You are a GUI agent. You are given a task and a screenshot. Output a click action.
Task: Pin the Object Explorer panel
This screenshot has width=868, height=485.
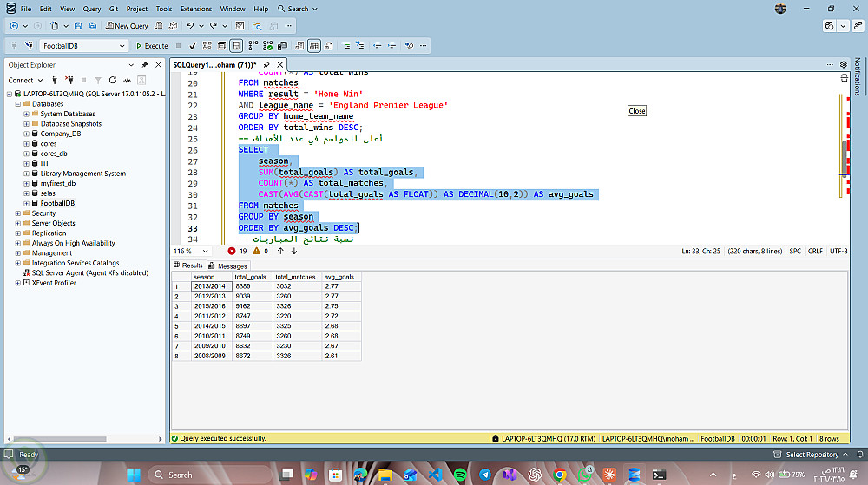(144, 65)
